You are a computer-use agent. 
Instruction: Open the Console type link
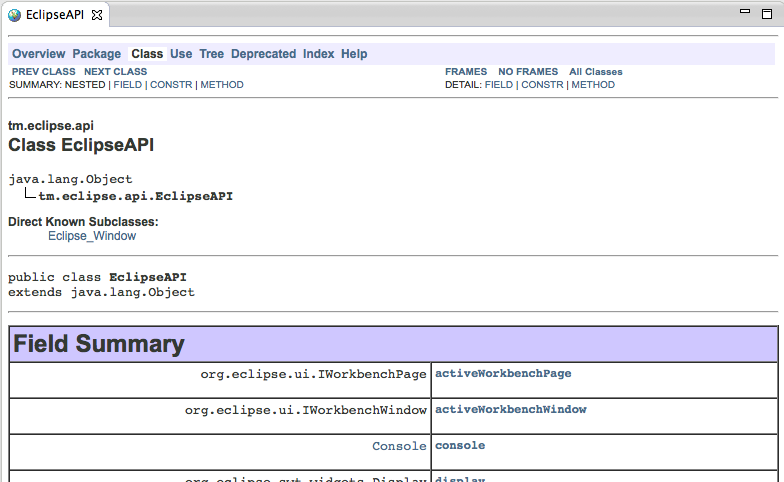(x=399, y=446)
